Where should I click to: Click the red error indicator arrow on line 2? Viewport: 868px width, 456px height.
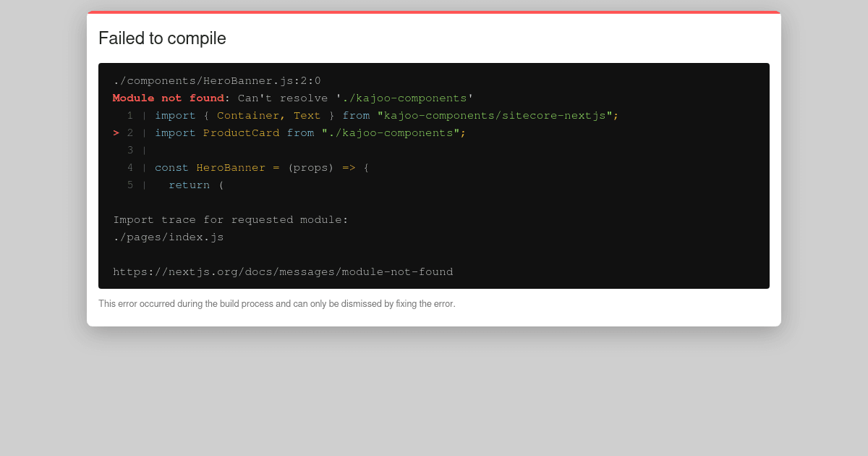click(x=116, y=132)
